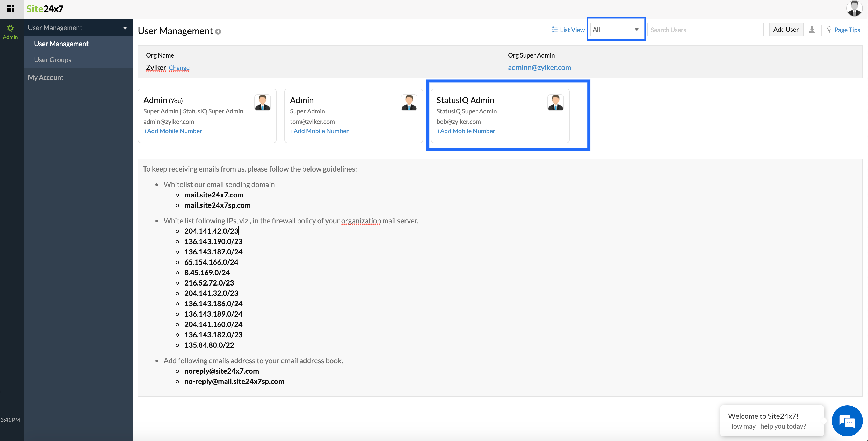
Task: Click the download users export icon
Action: (812, 30)
